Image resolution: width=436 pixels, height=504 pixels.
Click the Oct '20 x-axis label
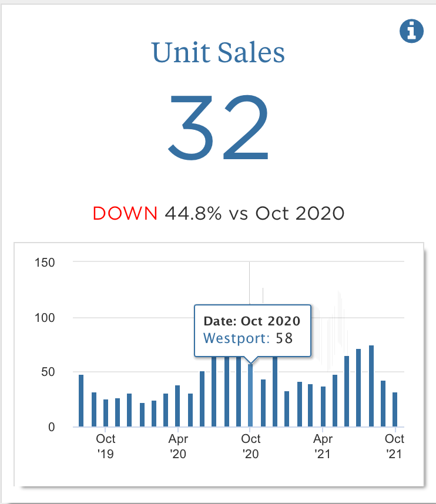pyautogui.click(x=251, y=446)
